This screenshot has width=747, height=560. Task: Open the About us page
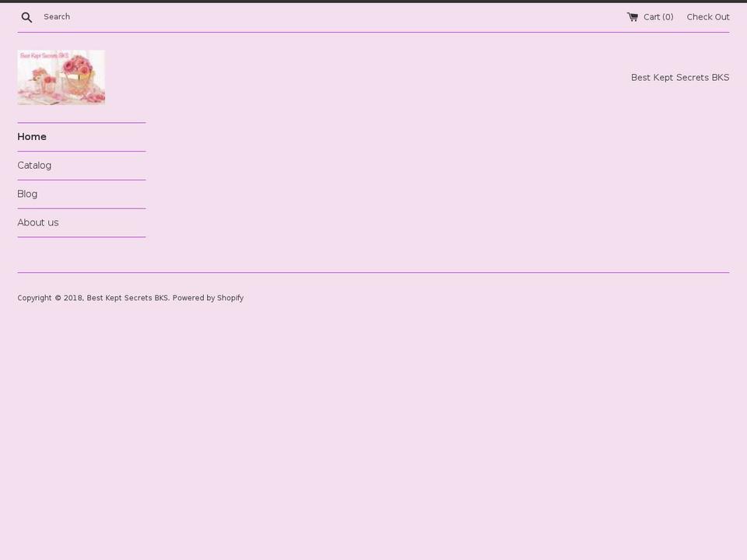coord(38,222)
